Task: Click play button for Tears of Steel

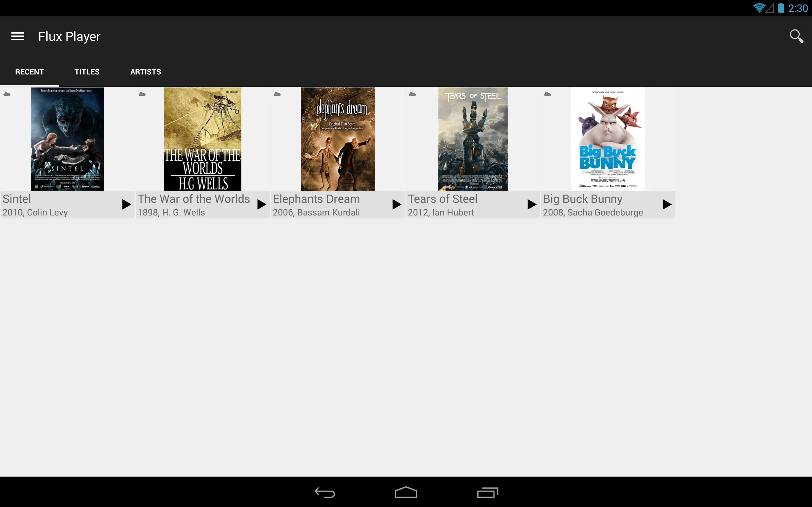Action: click(531, 204)
